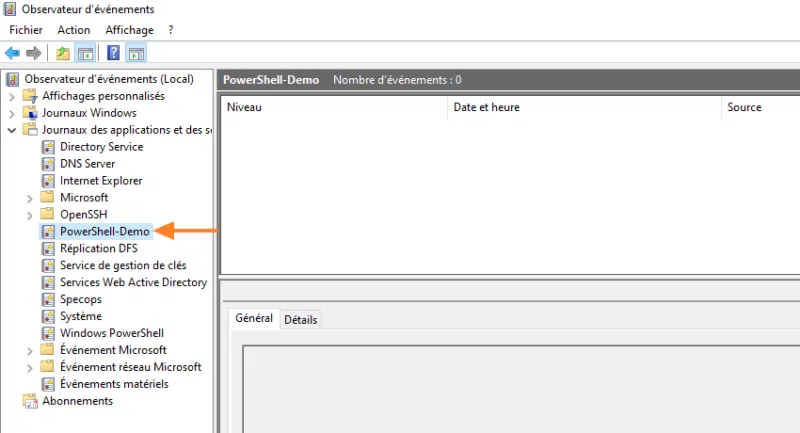Viewport: 800px width, 433px height.
Task: Expand the OpenSSH folder node
Action: click(x=30, y=215)
